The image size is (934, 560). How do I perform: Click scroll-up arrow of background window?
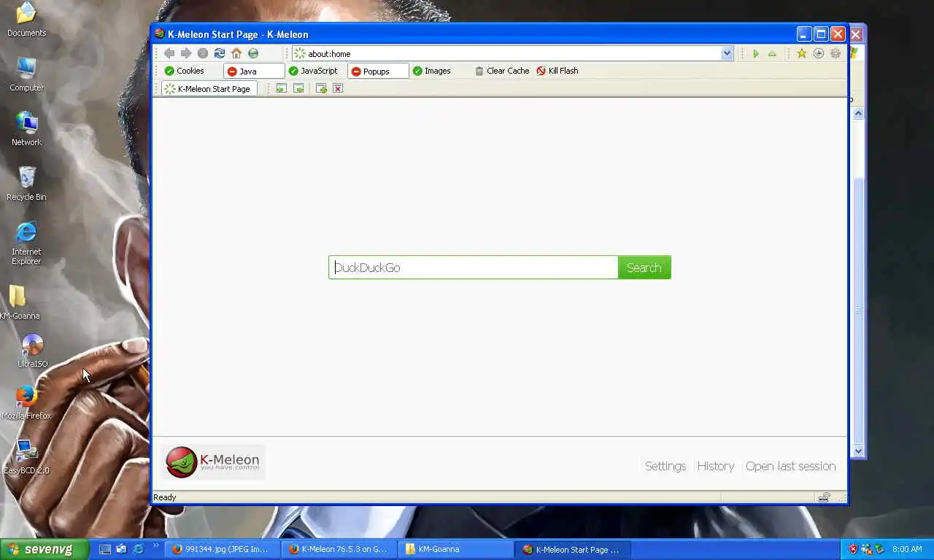coord(859,113)
